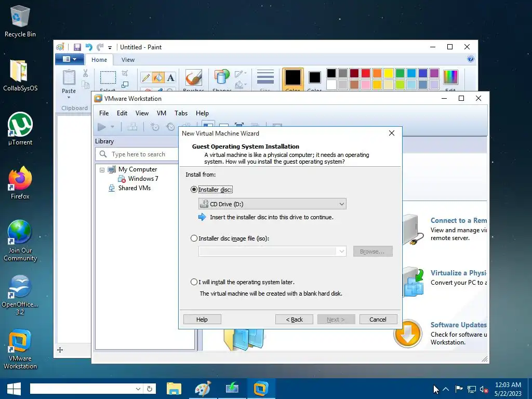The width and height of the screenshot is (532, 399).
Task: Click the Back button in the wizard
Action: [294, 320]
